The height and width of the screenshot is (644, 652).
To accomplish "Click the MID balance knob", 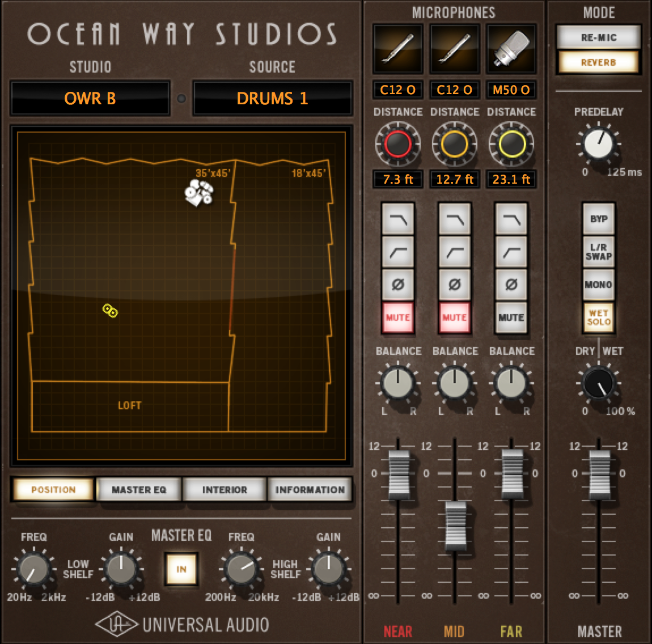I will [x=455, y=383].
